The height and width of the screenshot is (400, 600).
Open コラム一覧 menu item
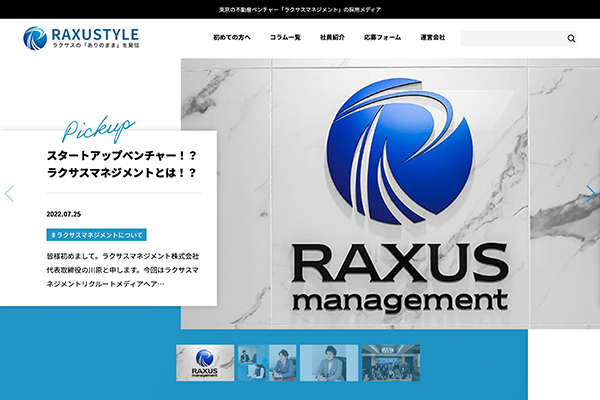tap(285, 38)
